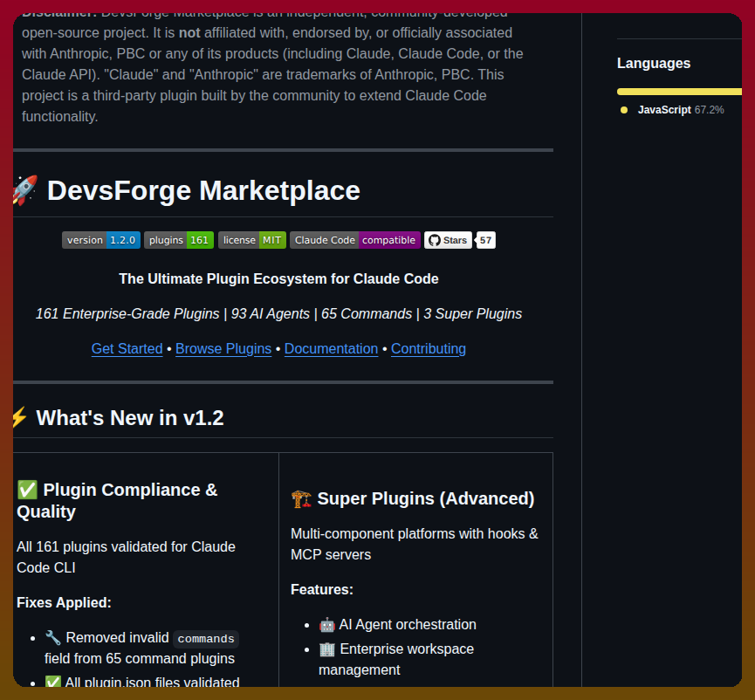
Task: Open the Browse Plugins link
Action: (223, 348)
